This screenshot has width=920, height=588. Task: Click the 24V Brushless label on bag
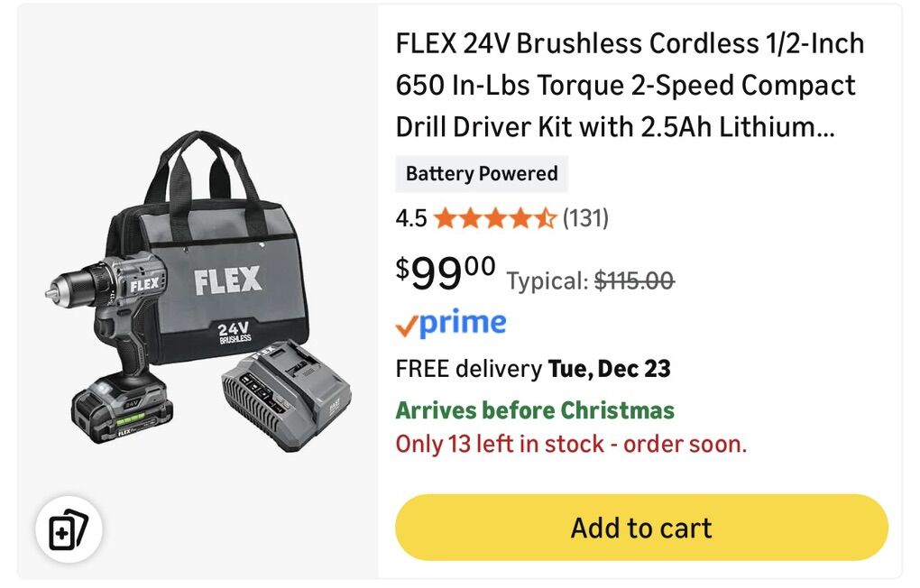(235, 332)
